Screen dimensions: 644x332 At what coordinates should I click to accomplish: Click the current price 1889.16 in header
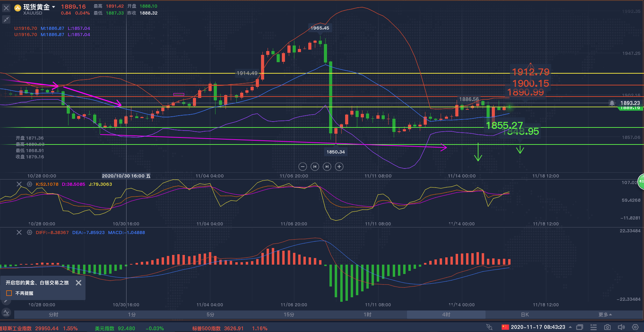click(73, 7)
